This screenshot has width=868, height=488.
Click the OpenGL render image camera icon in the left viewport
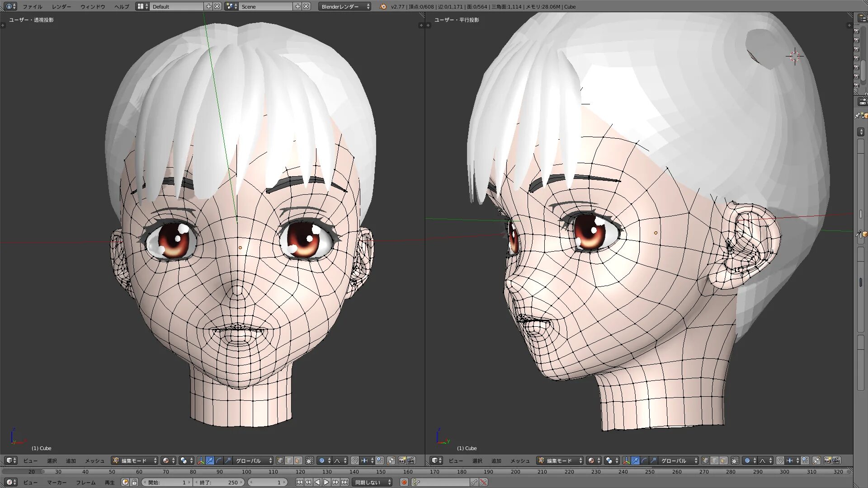click(402, 460)
